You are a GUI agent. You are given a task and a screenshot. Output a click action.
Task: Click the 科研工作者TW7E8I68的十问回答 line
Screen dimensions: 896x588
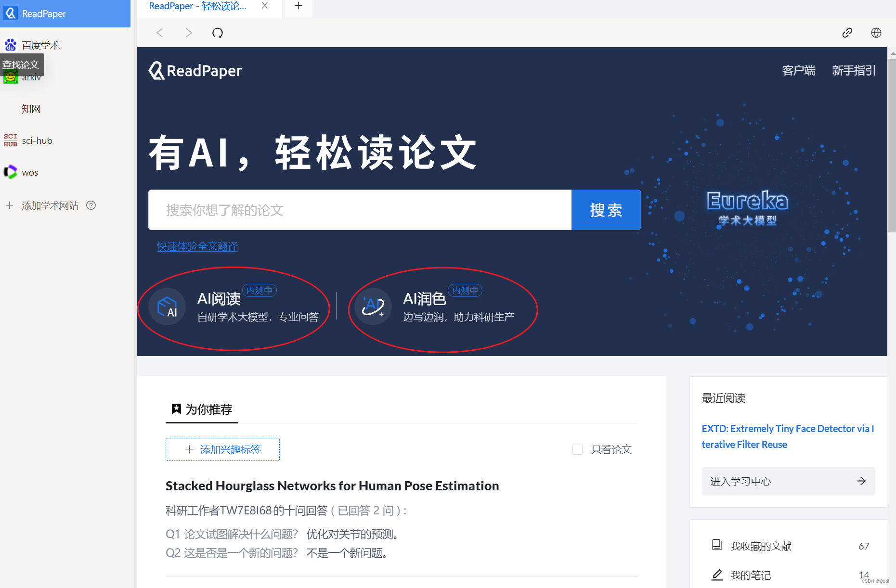(x=286, y=511)
